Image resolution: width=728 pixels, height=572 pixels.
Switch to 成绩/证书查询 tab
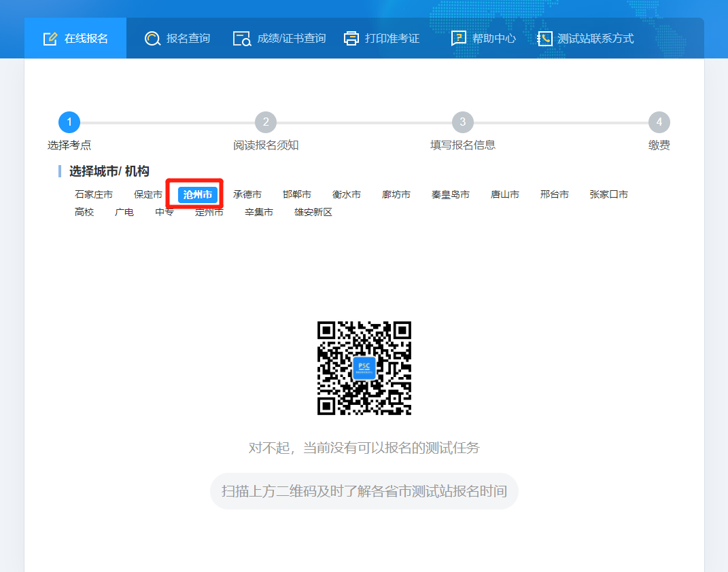coord(279,38)
